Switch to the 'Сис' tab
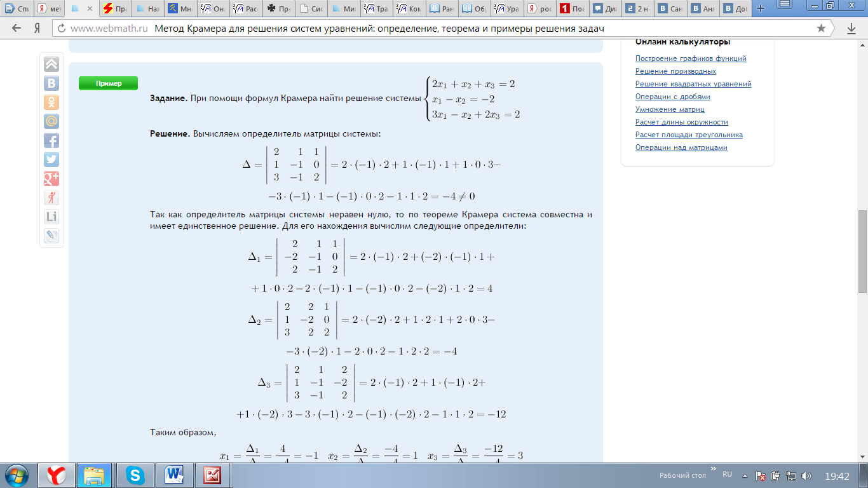This screenshot has width=868, height=488. click(x=311, y=9)
